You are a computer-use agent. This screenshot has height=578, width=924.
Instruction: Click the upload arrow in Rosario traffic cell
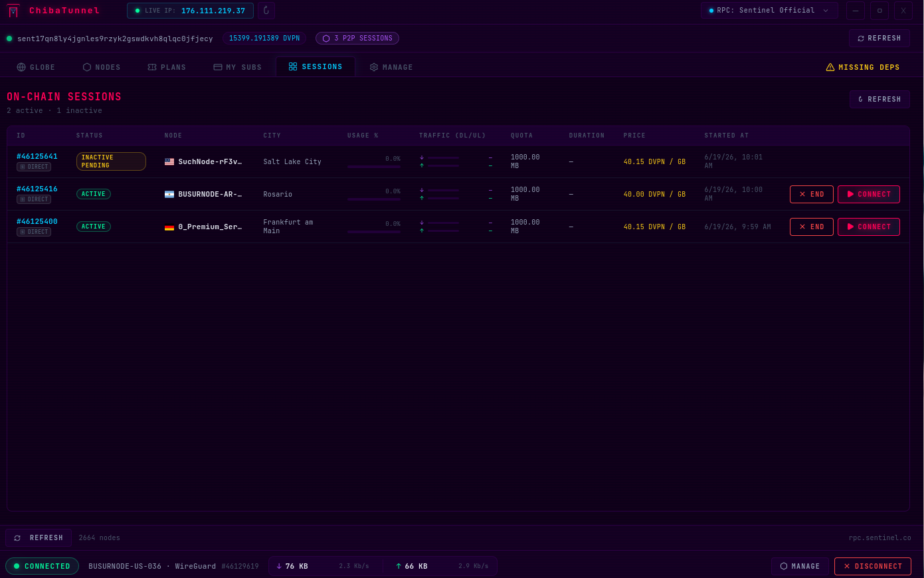[x=422, y=198]
